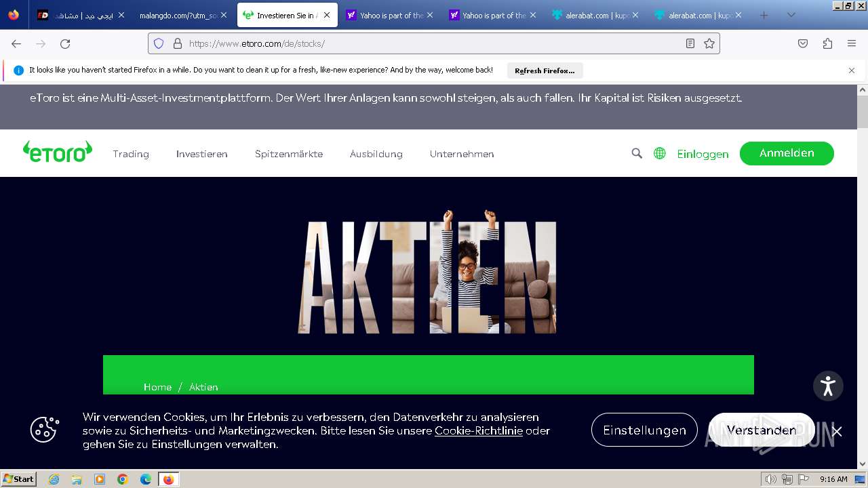The image size is (868, 488).
Task: Click the AKTIEN hero image
Action: tap(427, 272)
